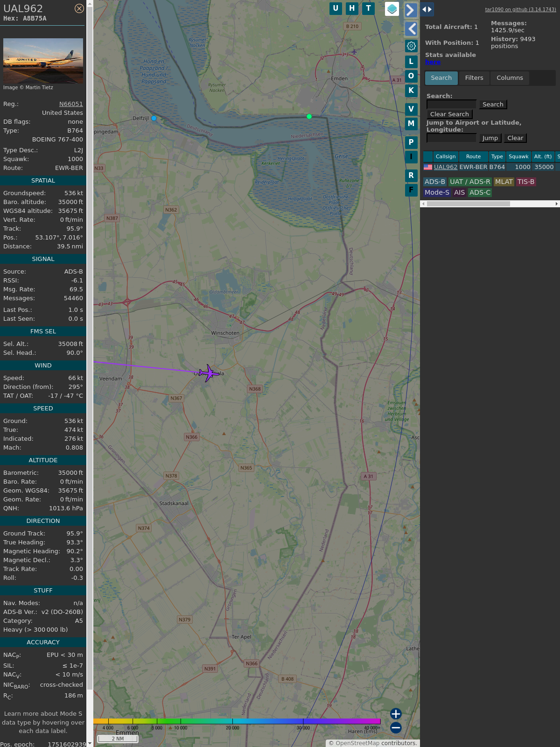The height and width of the screenshot is (747, 560).
Task: Sort table by Type column
Action: coord(497,156)
